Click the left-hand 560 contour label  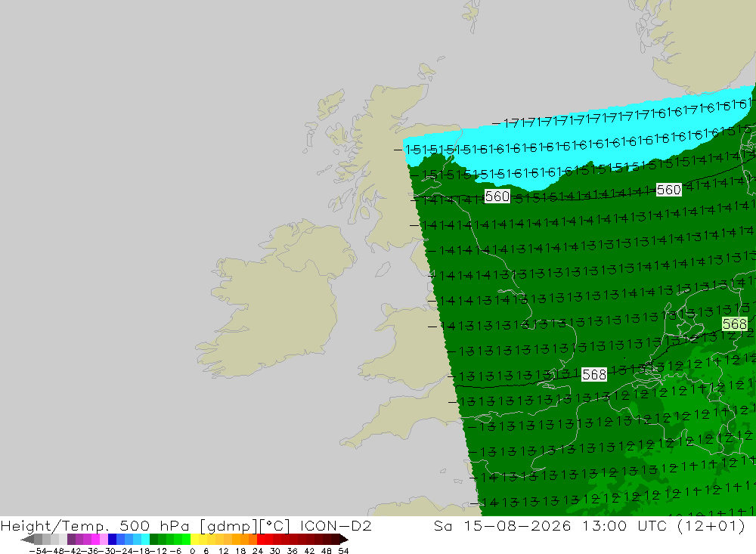(497, 197)
